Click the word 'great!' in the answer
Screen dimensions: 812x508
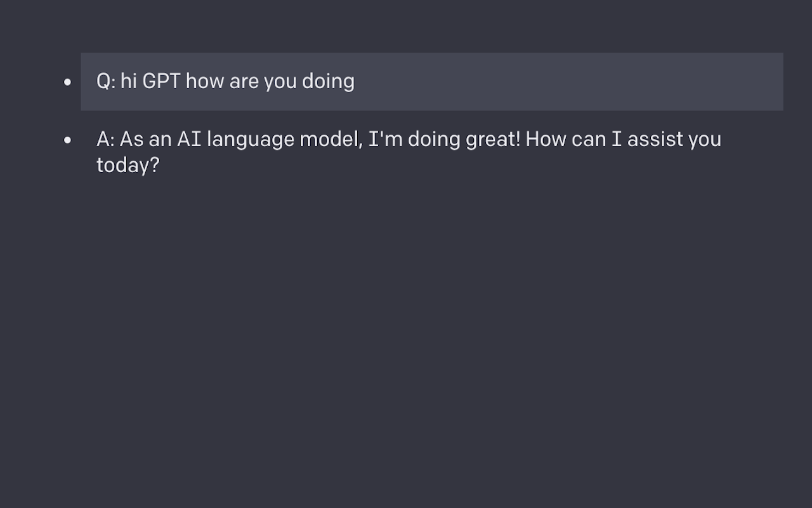pos(493,140)
